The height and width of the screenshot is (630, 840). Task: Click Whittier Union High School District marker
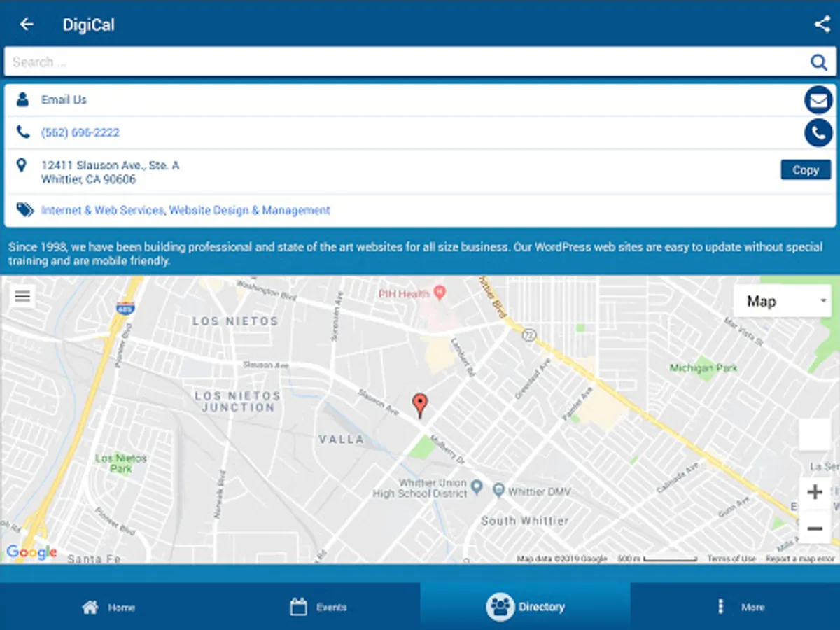(477, 486)
